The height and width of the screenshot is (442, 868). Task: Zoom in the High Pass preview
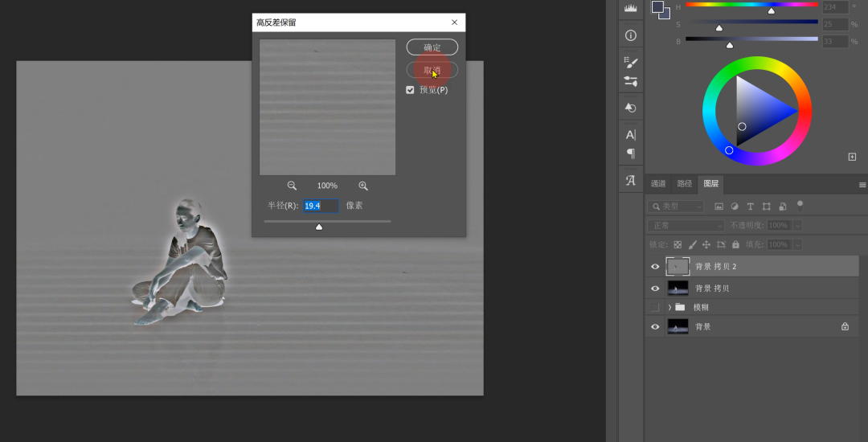pyautogui.click(x=363, y=186)
